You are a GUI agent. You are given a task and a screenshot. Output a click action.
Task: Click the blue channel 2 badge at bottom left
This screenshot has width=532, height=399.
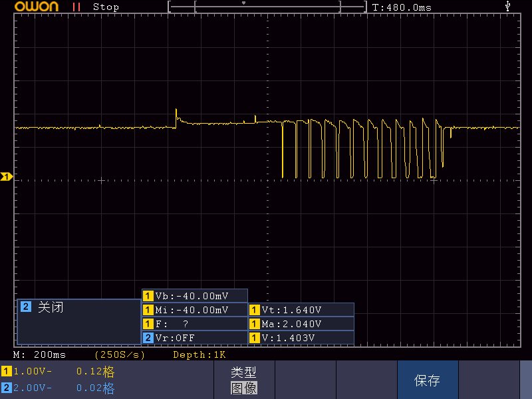pos(7,388)
